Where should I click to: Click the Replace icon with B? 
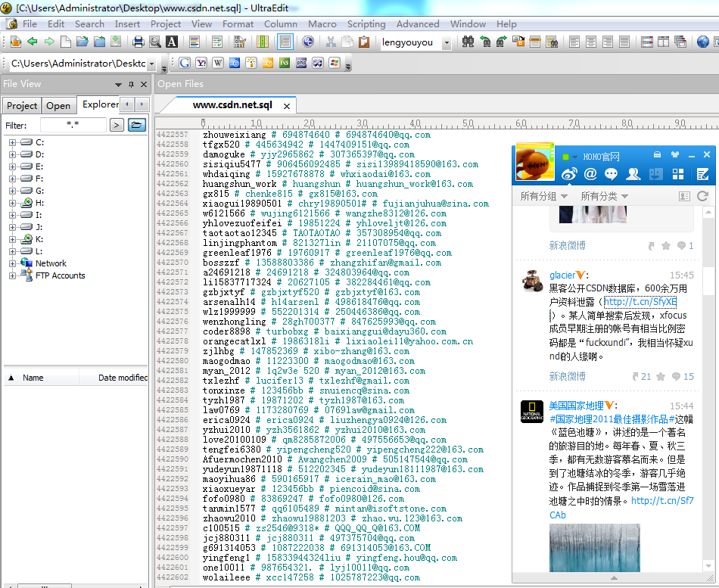pos(518,42)
